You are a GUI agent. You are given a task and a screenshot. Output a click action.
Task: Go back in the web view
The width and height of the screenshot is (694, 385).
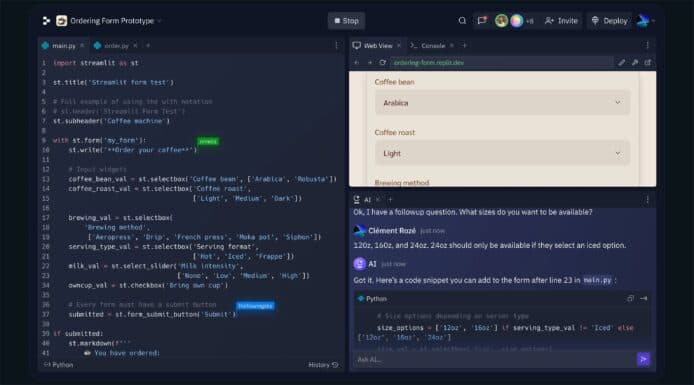coord(357,63)
